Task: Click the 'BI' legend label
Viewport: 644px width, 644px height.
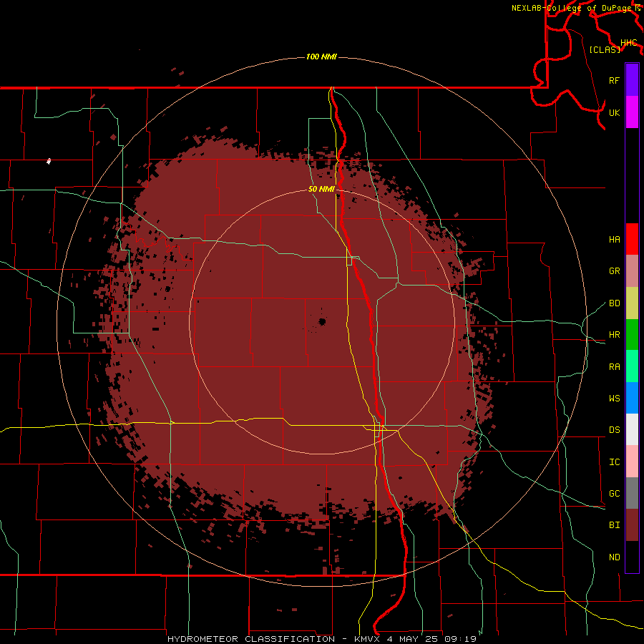Action: 615,525
